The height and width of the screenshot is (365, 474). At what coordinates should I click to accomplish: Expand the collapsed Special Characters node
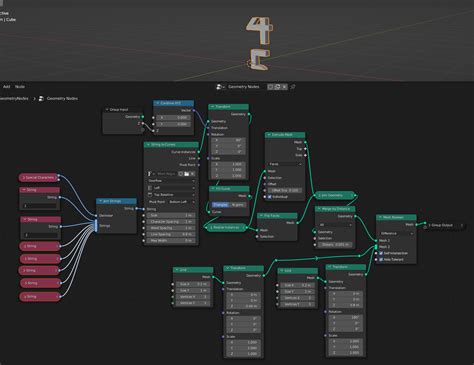tap(24, 178)
